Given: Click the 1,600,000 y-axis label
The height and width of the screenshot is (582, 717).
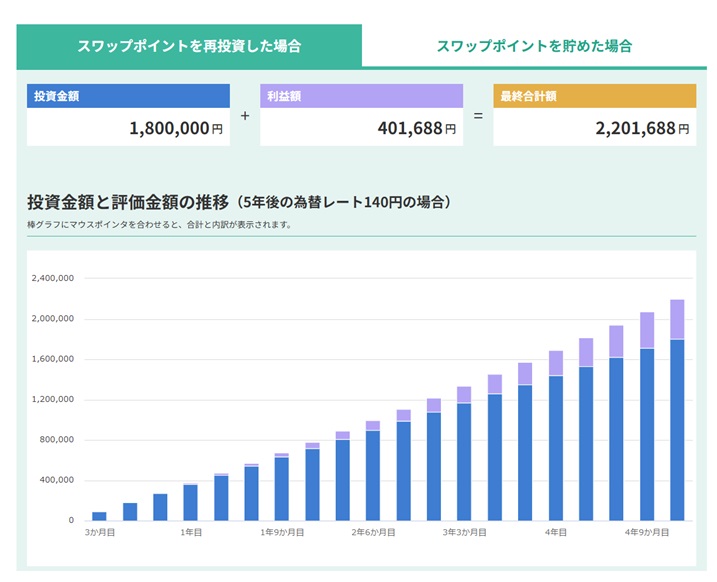Looking at the screenshot, I should [53, 359].
